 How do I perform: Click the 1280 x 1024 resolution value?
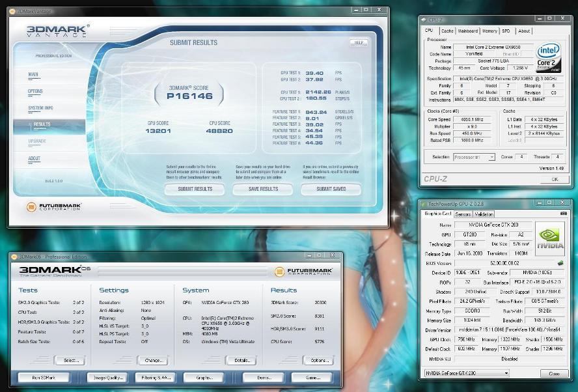tap(152, 302)
